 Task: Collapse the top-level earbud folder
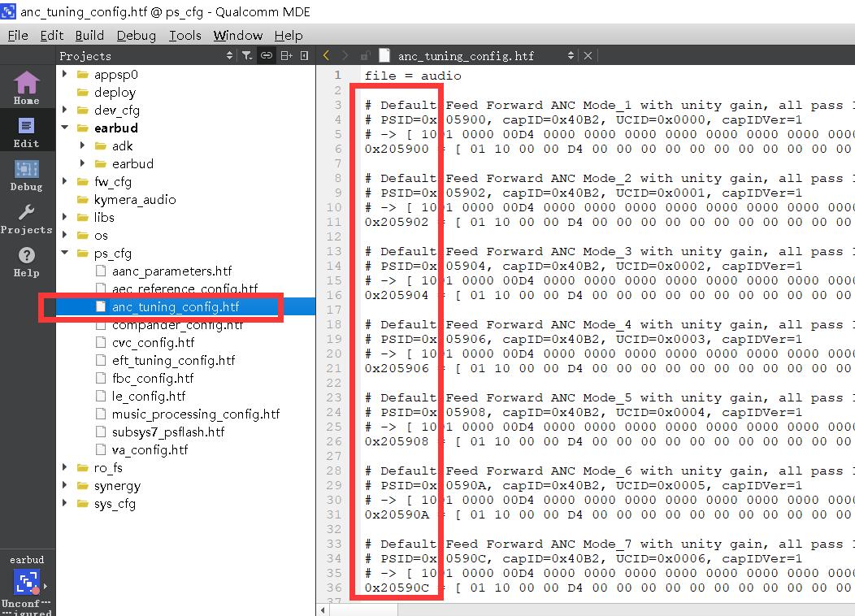[65, 128]
